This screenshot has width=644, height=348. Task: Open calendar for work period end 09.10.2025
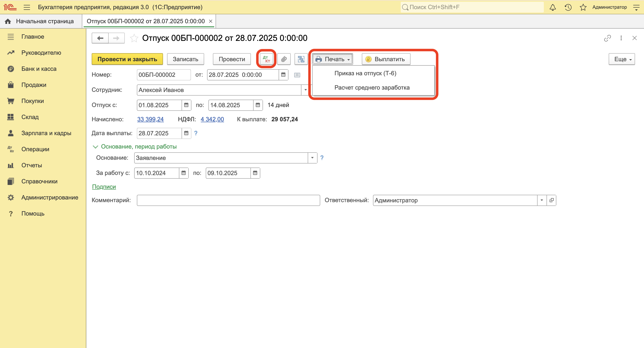255,173
